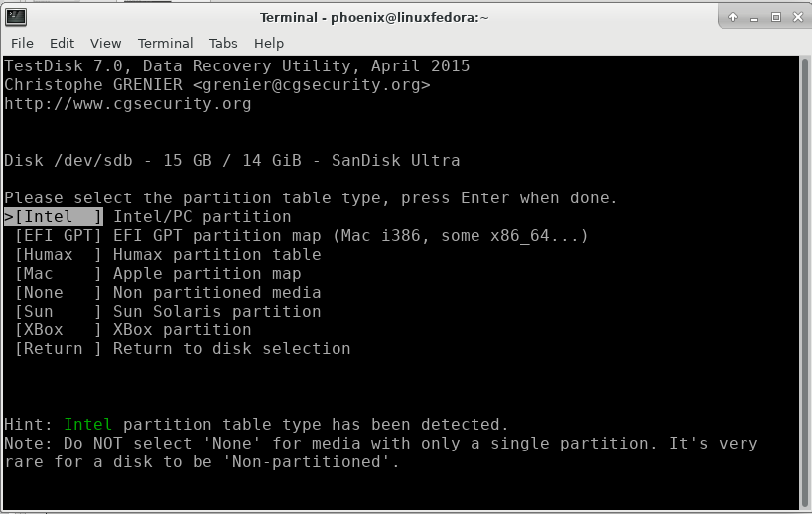Open the Tabs menu
Screen dimensions: 812x514
tap(223, 43)
